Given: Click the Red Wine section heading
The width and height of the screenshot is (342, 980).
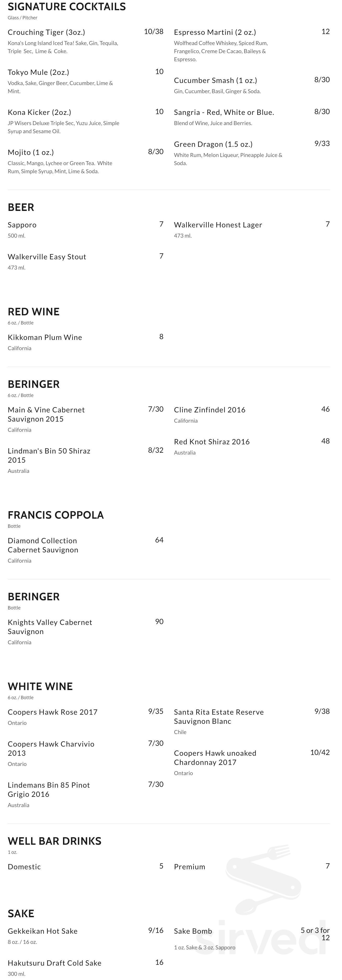Looking at the screenshot, I should [33, 312].
